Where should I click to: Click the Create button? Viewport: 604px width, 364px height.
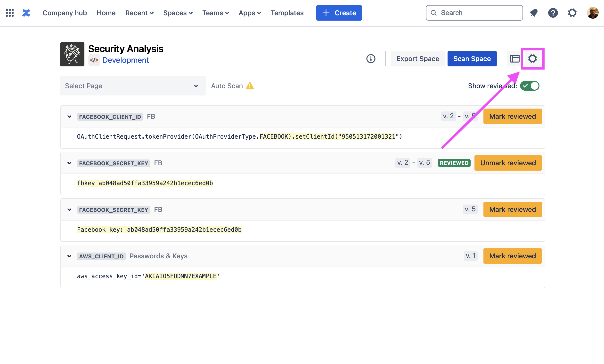coord(339,13)
